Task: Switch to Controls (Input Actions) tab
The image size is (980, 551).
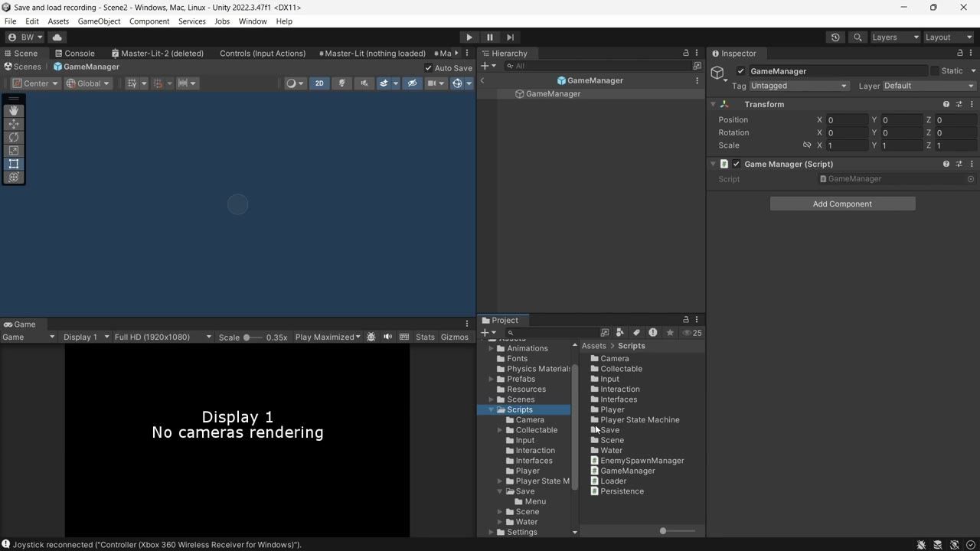Action: point(262,54)
